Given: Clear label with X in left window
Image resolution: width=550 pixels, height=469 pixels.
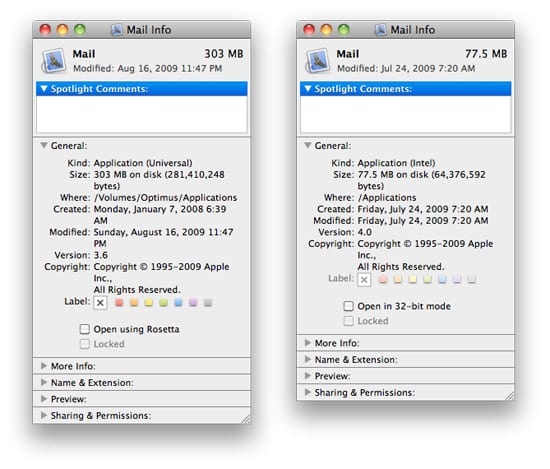Looking at the screenshot, I should pos(100,303).
